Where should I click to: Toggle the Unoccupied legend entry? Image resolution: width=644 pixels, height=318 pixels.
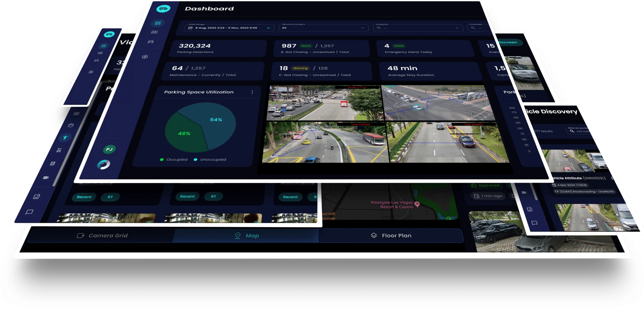(210, 160)
